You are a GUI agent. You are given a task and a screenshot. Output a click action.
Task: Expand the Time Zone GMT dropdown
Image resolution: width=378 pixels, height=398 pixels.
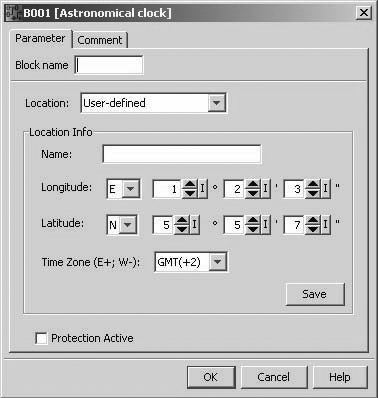click(x=217, y=262)
